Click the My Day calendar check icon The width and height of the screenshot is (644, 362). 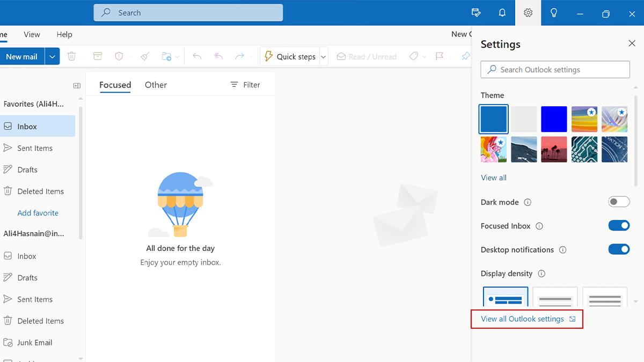coord(475,13)
